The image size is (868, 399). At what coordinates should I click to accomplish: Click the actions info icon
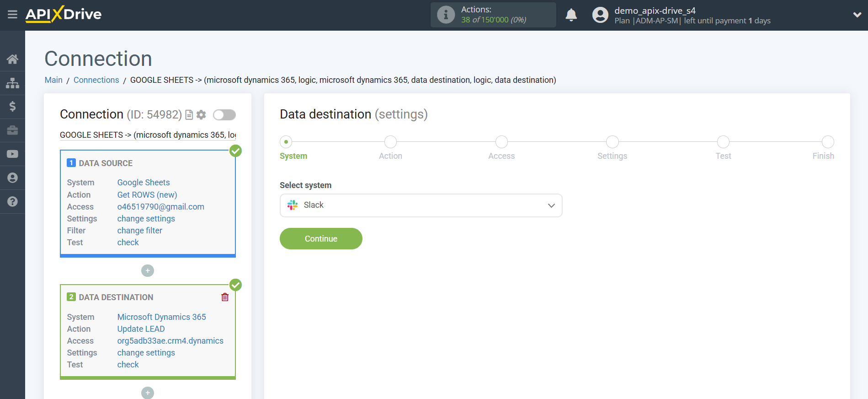point(446,15)
